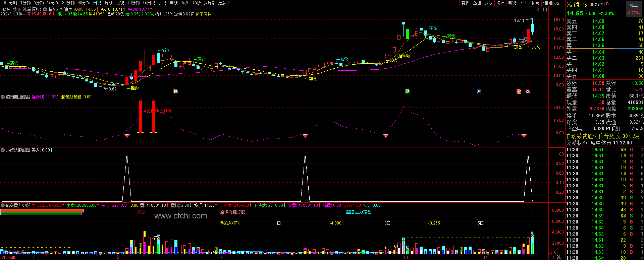This screenshot has width=644, height=260.
Task: Click the red main-buy volume ratio bar
Action: click(42, 210)
